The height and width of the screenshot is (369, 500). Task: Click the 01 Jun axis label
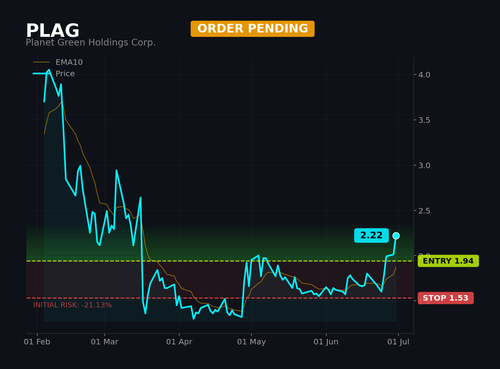(x=326, y=342)
